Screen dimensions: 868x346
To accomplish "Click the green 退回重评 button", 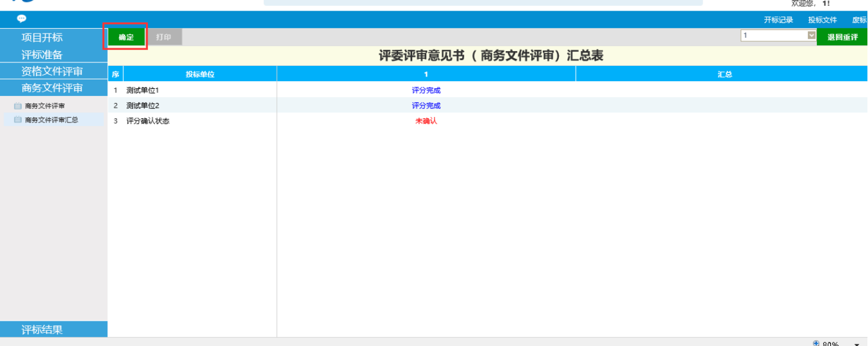I will (842, 37).
